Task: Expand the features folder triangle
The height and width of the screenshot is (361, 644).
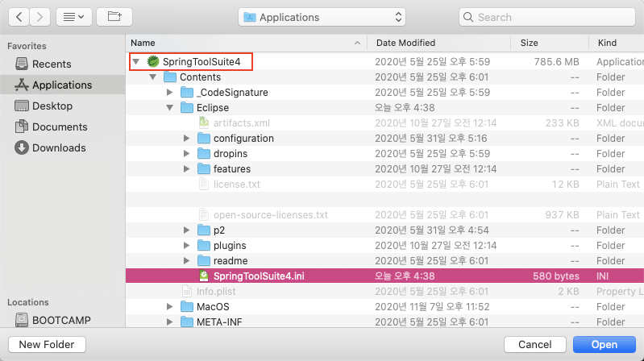Action: [x=186, y=168]
